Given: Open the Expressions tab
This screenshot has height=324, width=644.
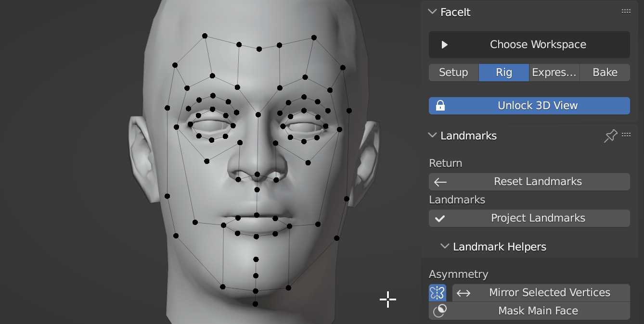Looking at the screenshot, I should [554, 73].
